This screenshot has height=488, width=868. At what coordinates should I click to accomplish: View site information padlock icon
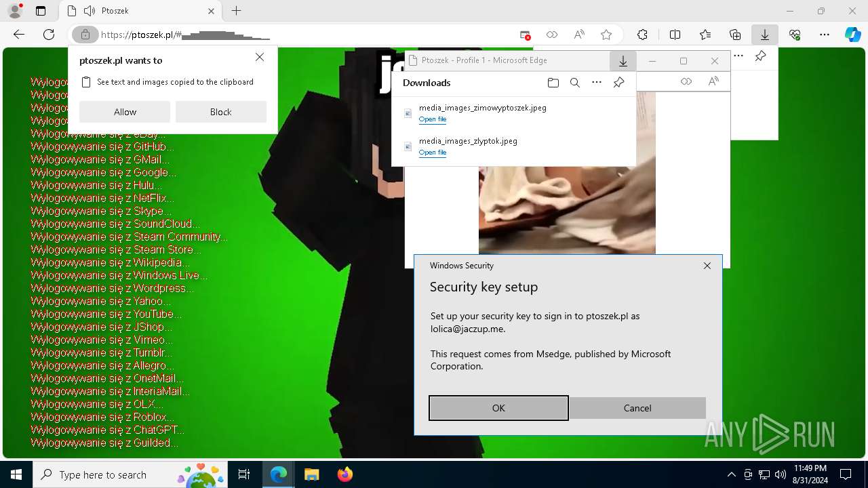85,35
